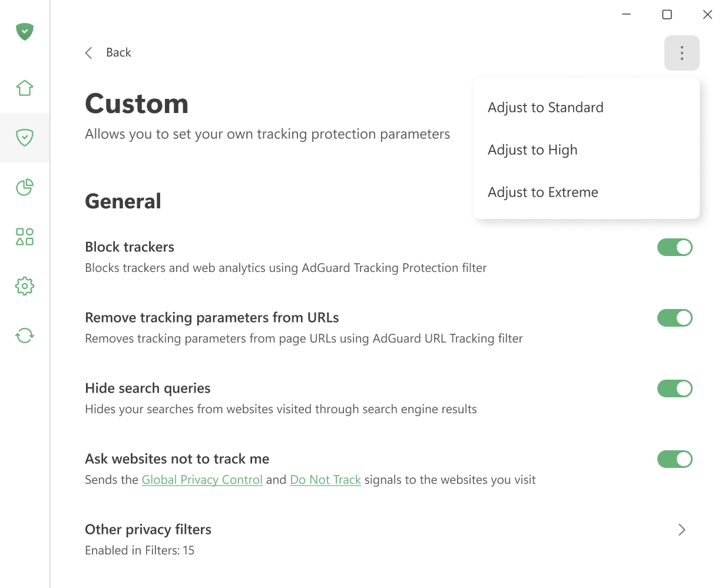Open Settings with the gear icon
This screenshot has width=728, height=588.
(x=24, y=286)
